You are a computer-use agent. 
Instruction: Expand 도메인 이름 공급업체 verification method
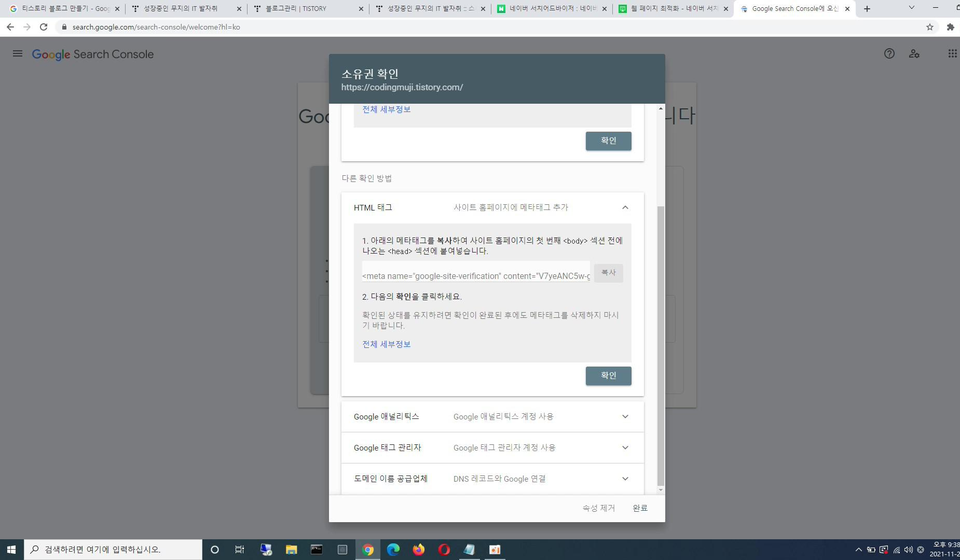492,479
